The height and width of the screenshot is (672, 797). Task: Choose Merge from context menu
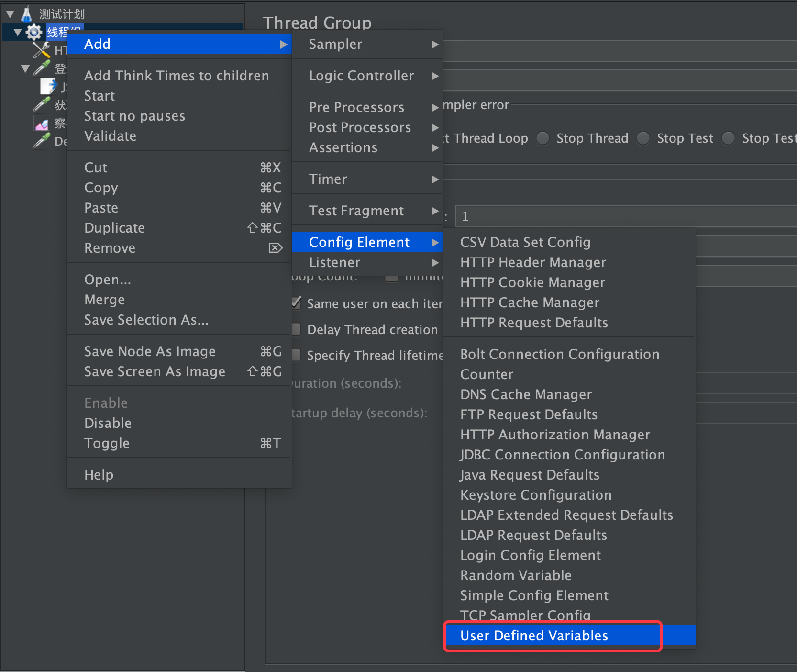click(179, 300)
